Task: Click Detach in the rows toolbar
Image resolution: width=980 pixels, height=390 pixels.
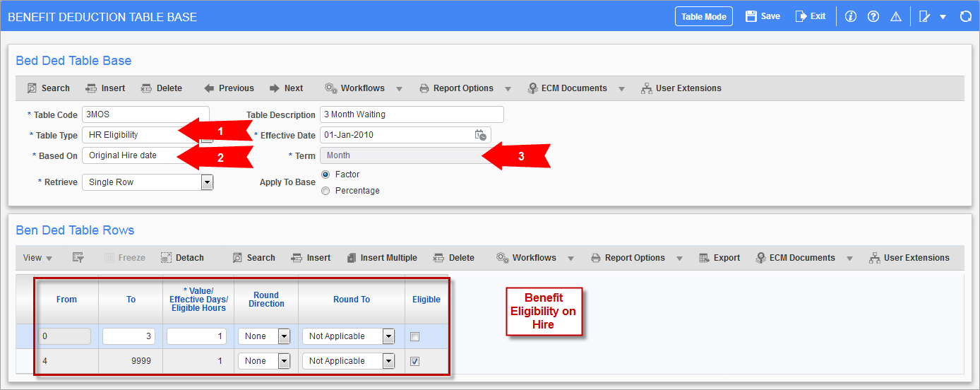Action: [182, 258]
